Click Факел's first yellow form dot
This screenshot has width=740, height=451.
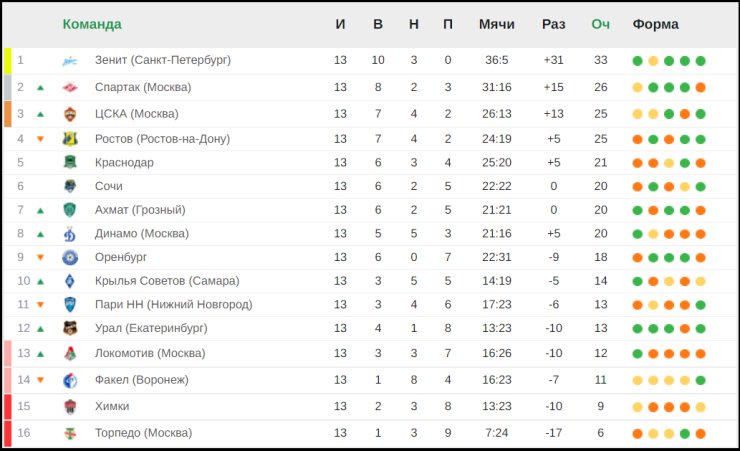tap(637, 380)
